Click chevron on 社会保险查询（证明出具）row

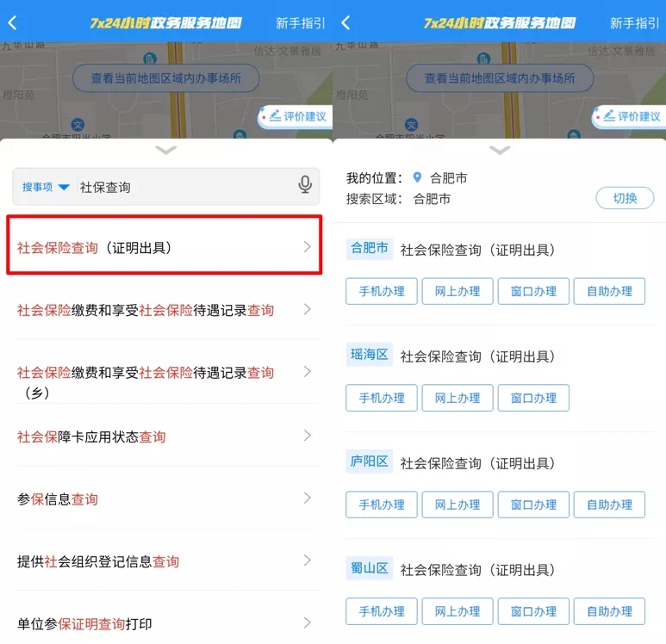point(308,246)
